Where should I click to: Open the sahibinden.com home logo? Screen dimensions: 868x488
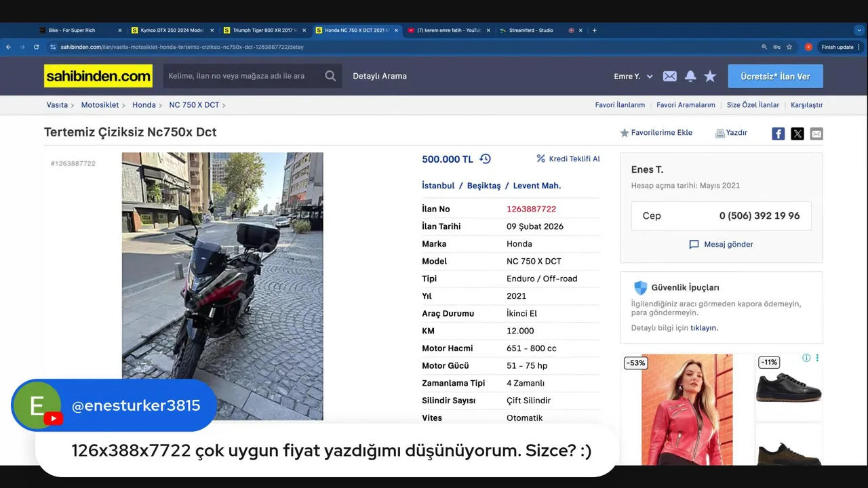click(x=98, y=76)
